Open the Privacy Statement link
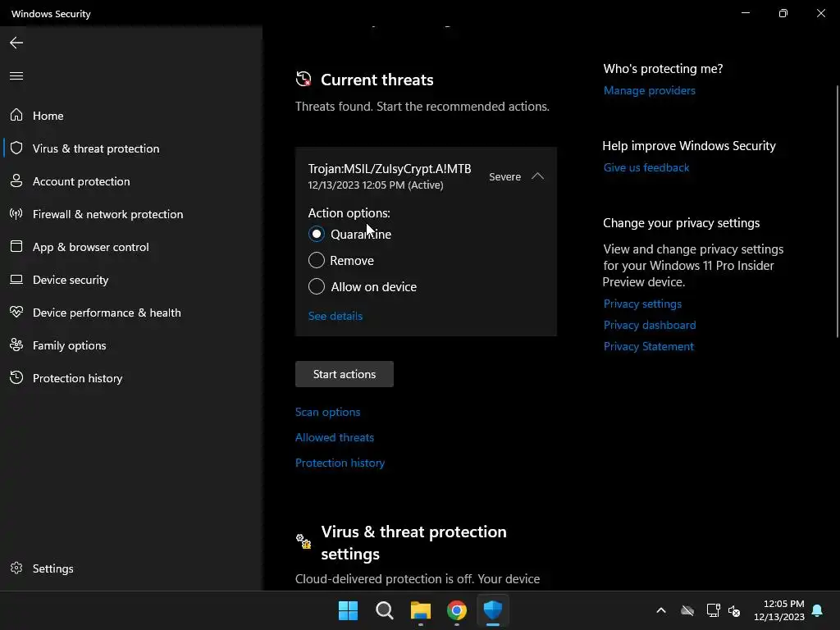840x630 pixels. tap(649, 347)
